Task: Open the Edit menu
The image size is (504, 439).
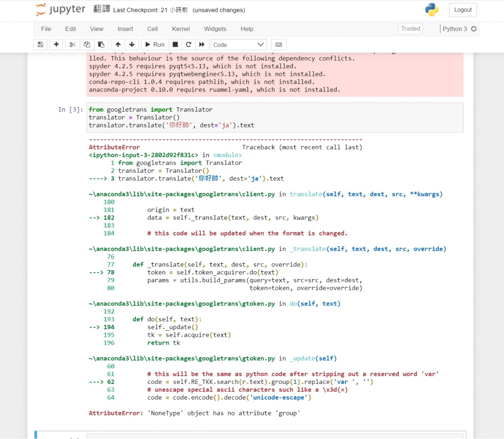Action: click(70, 29)
